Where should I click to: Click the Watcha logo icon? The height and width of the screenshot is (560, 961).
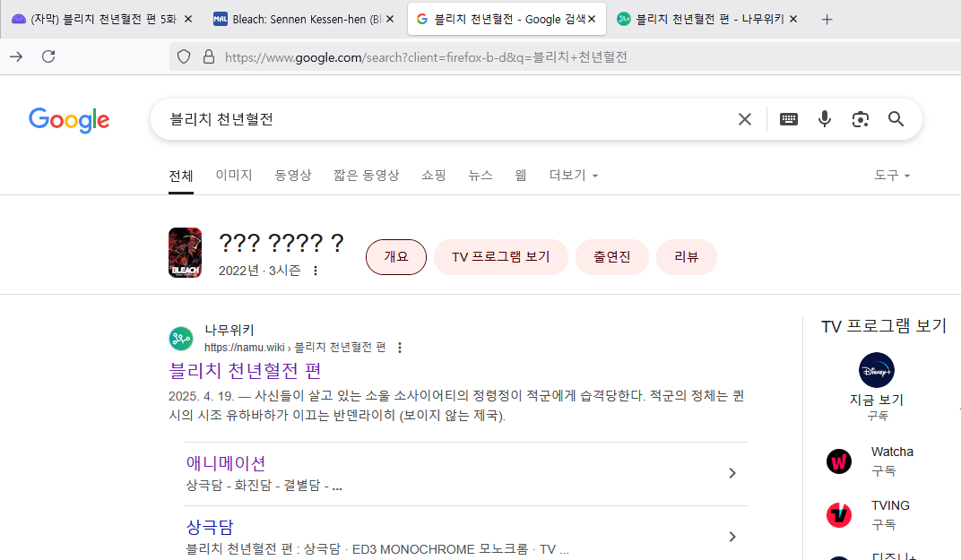pyautogui.click(x=839, y=461)
